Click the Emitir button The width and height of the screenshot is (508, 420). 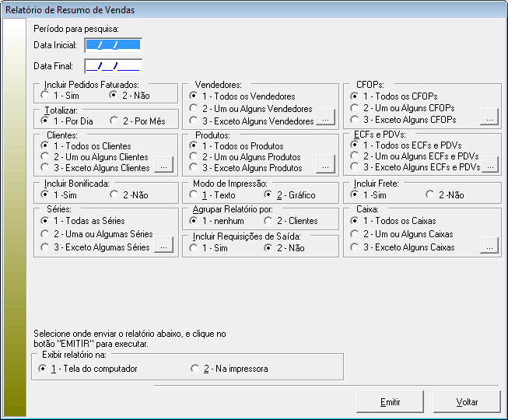coord(390,402)
